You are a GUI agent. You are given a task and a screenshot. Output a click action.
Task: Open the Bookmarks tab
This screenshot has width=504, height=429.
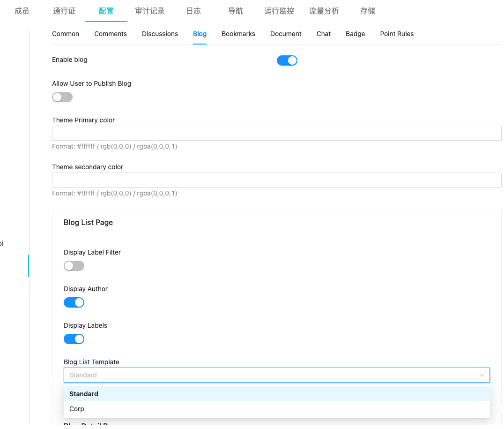[x=238, y=34]
